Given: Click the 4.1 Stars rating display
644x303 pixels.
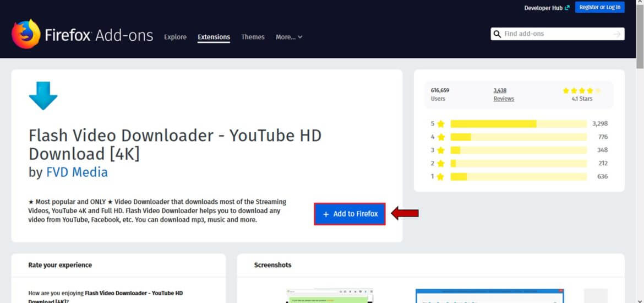Looking at the screenshot, I should (x=582, y=95).
